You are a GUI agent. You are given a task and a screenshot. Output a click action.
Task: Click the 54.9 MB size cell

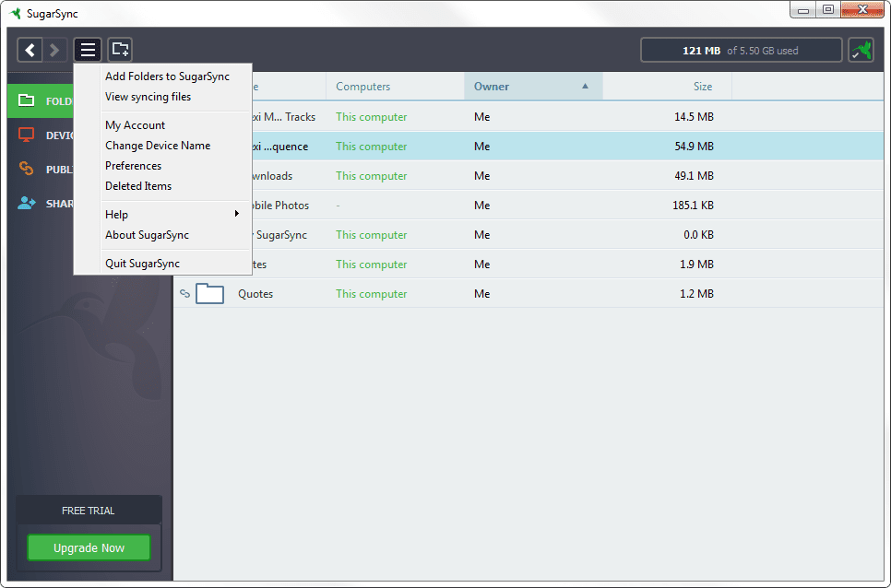[694, 147]
